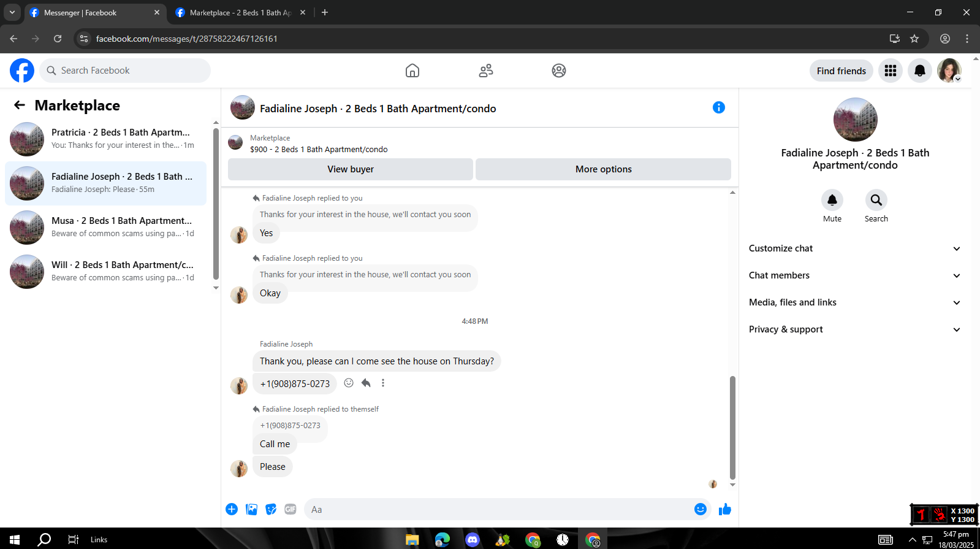This screenshot has height=549, width=980.
Task: Open Task View on the taskbar
Action: 73,539
